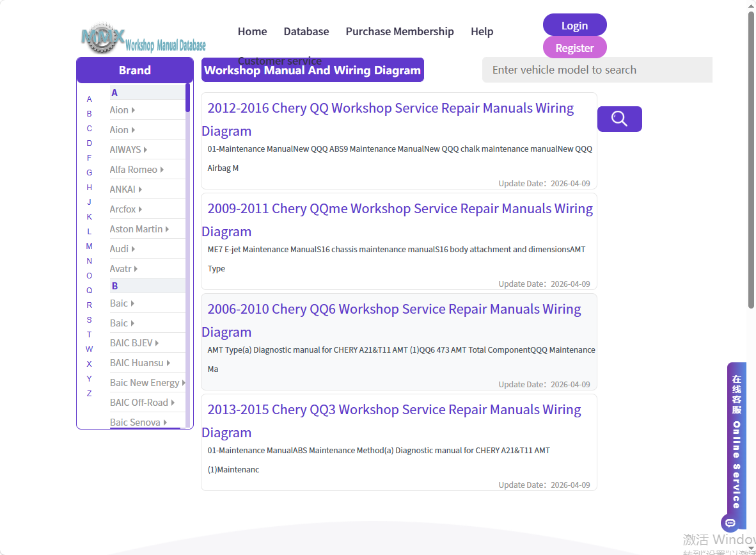756x555 pixels.
Task: Focus the vehicle model search field
Action: (x=597, y=70)
